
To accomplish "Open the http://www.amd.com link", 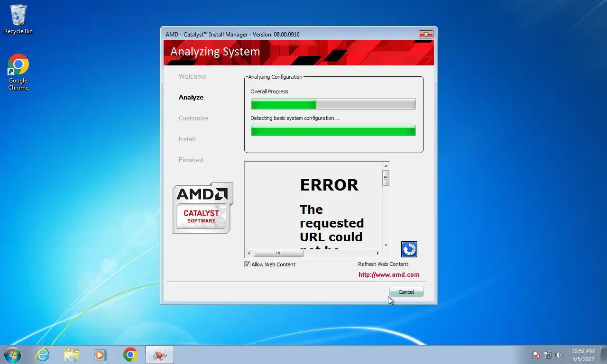I will click(389, 274).
